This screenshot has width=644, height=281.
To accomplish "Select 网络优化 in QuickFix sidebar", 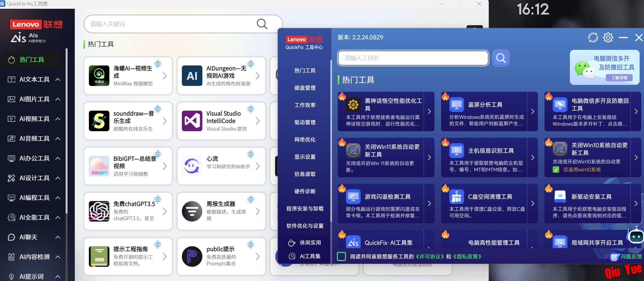I will [x=305, y=139].
